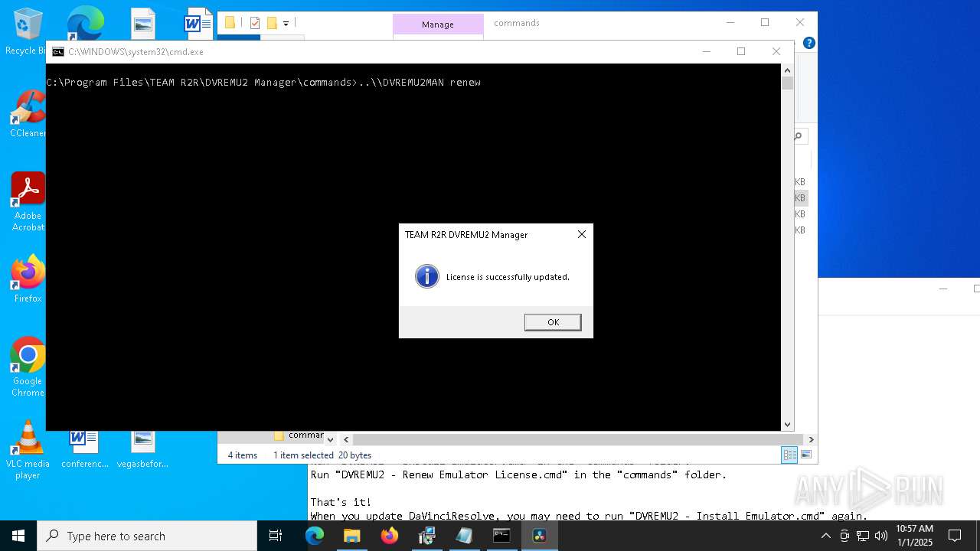Click the taskbar search box
980x551 pixels.
coord(147,536)
